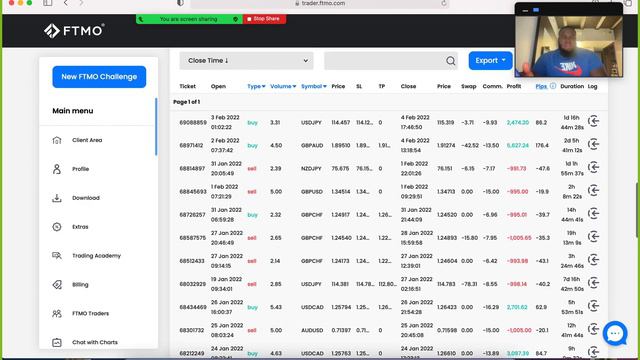Click the browser forward arrow
The image size is (640, 360).
tap(81, 3)
